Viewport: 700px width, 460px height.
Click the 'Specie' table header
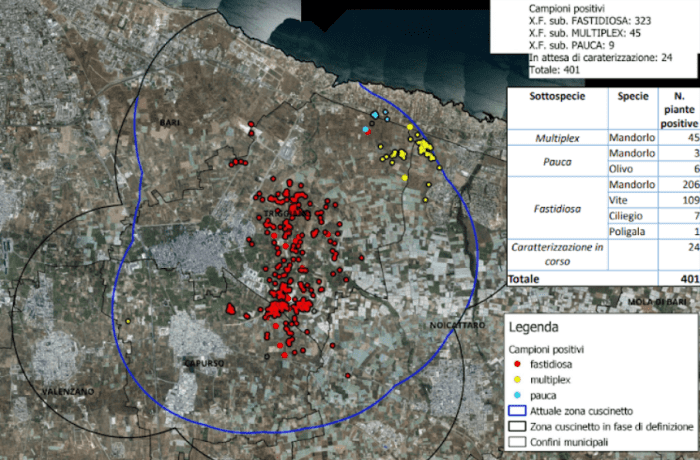click(x=633, y=96)
